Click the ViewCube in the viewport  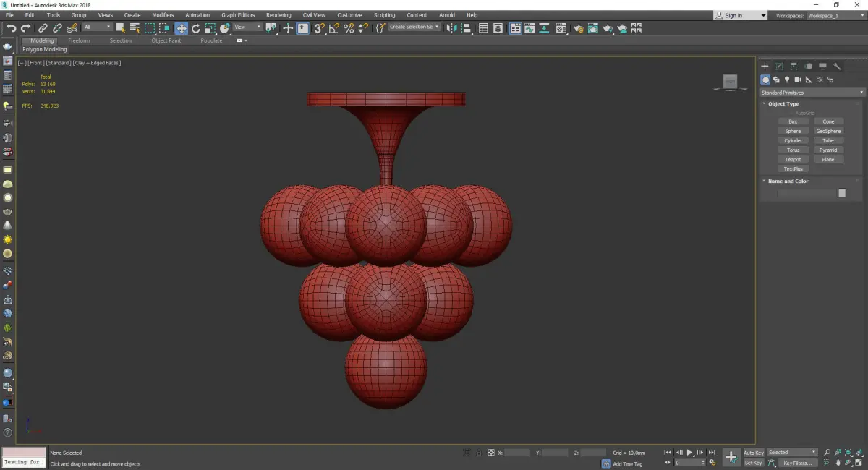pyautogui.click(x=730, y=82)
